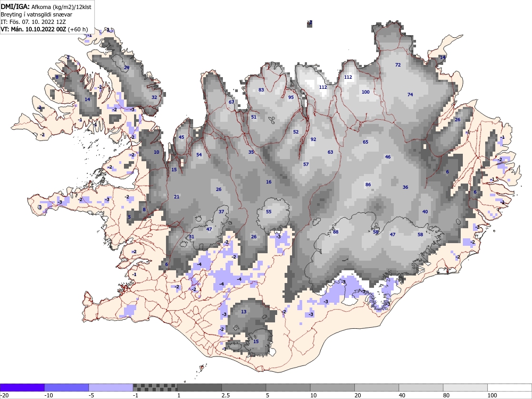Click the map value '95'

point(291,97)
